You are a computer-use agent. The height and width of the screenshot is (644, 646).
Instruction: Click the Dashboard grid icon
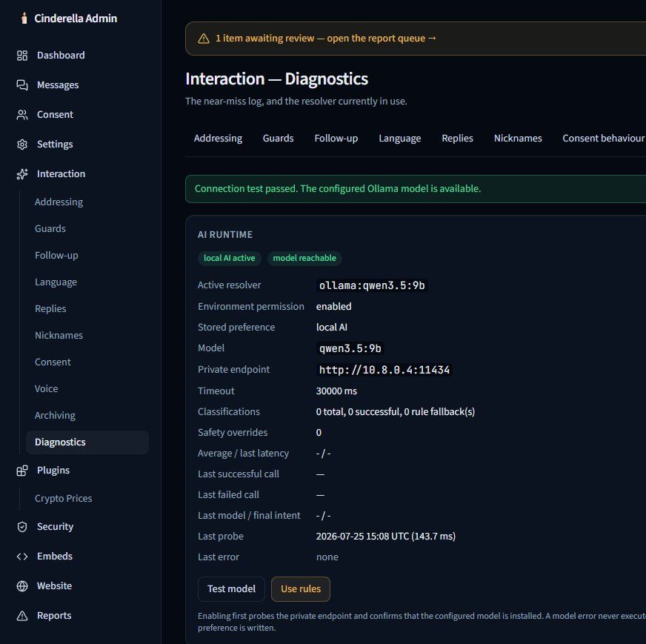[22, 56]
